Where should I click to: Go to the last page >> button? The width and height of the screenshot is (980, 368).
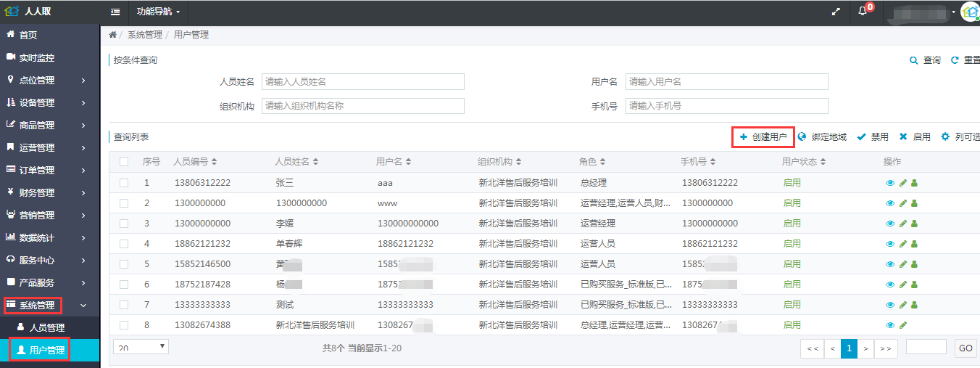click(x=884, y=348)
